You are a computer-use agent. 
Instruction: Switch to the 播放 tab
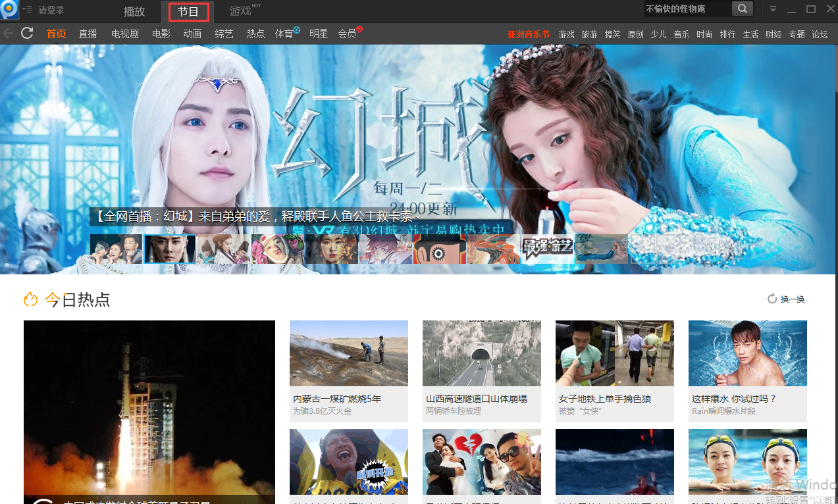coord(134,11)
